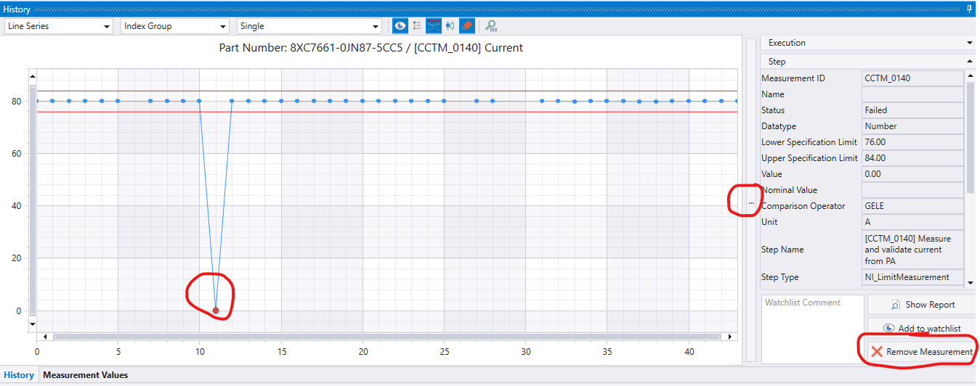The width and height of the screenshot is (980, 386).
Task: Click the empty Name value field
Action: [912, 94]
